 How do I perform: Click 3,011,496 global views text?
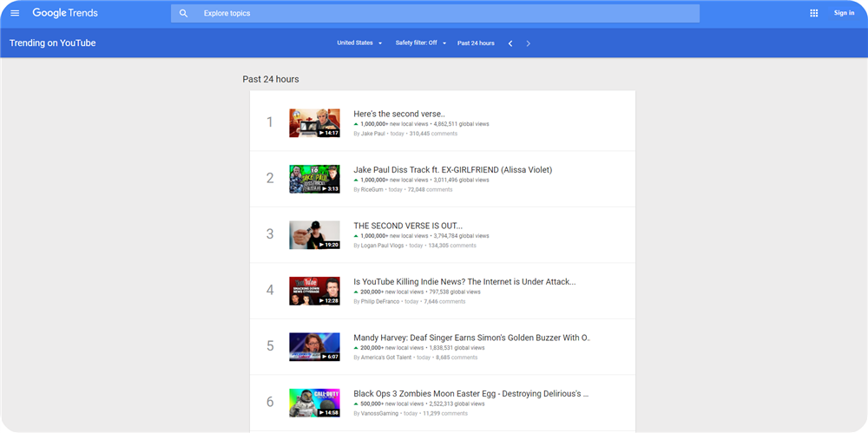click(461, 180)
